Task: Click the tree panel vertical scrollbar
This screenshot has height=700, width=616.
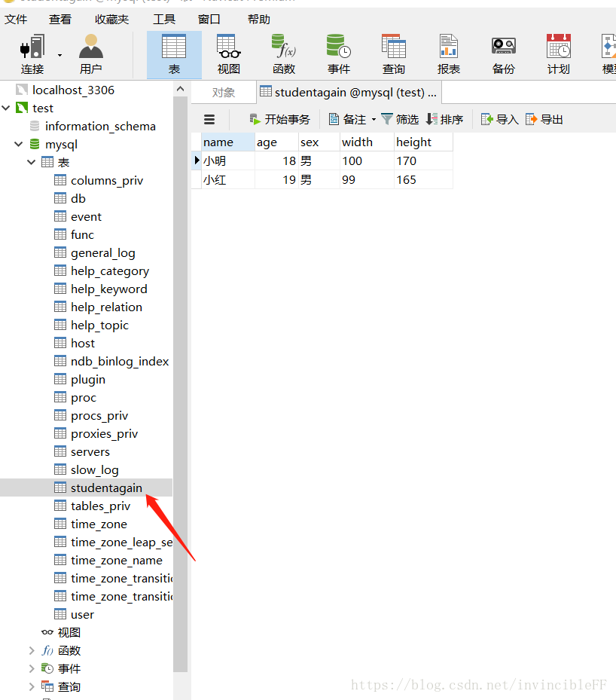Action: tap(180, 384)
